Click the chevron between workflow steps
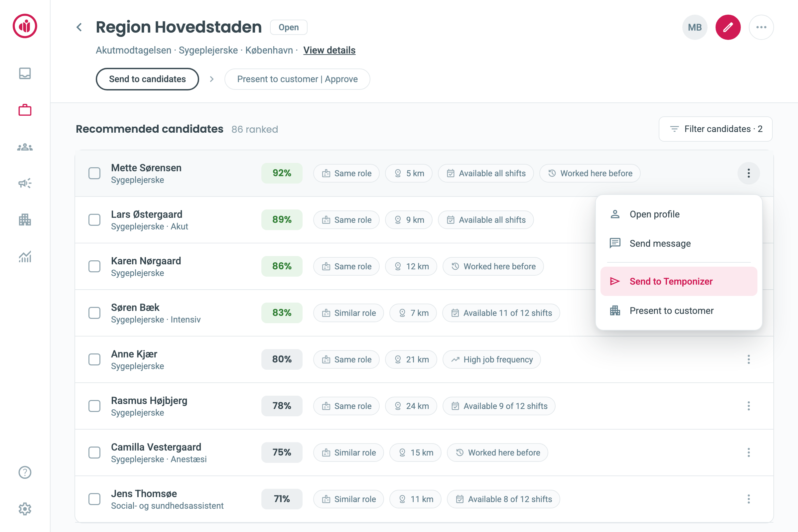798x532 pixels. coord(212,79)
